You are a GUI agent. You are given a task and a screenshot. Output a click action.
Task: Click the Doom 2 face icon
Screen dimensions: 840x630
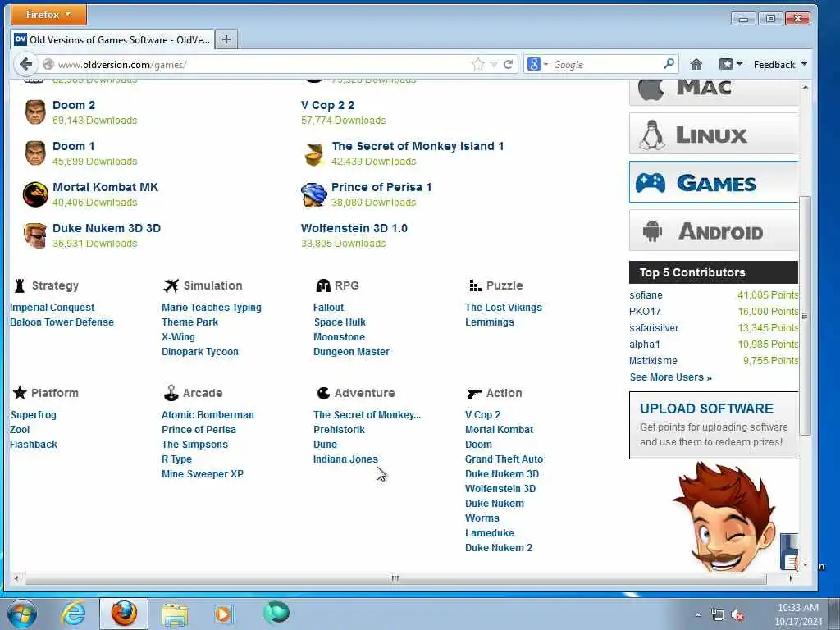coord(35,112)
